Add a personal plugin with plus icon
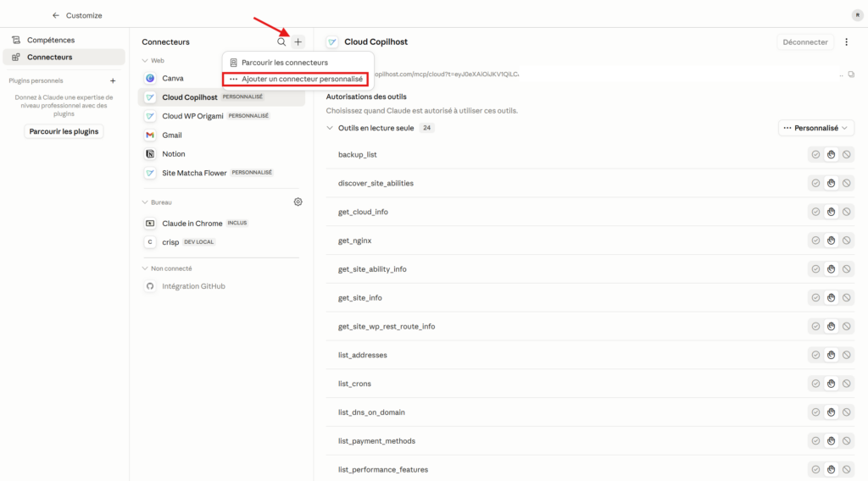The height and width of the screenshot is (481, 868). pyautogui.click(x=113, y=80)
